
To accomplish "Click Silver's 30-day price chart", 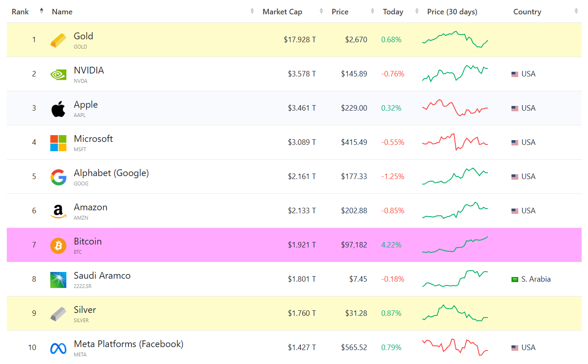I will coord(455,313).
